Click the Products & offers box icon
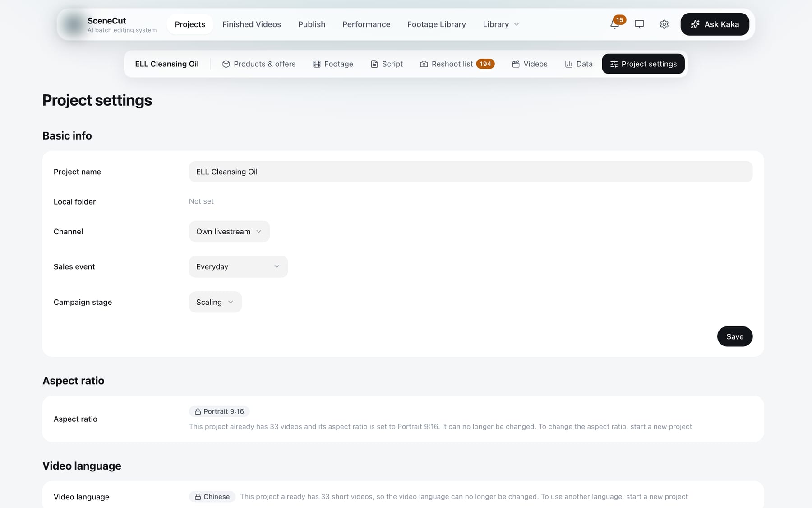This screenshot has width=812, height=508. click(x=226, y=64)
